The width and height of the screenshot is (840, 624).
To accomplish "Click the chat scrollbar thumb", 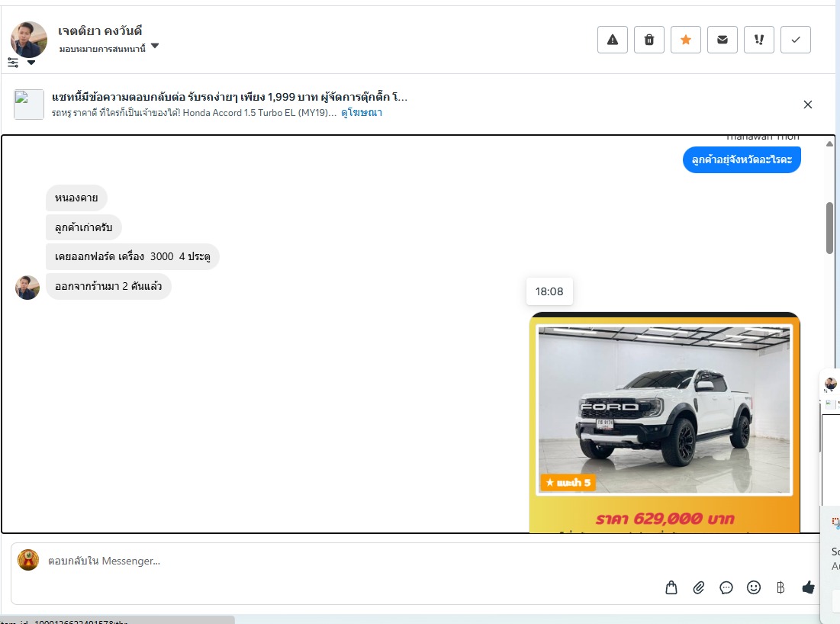I will click(829, 228).
